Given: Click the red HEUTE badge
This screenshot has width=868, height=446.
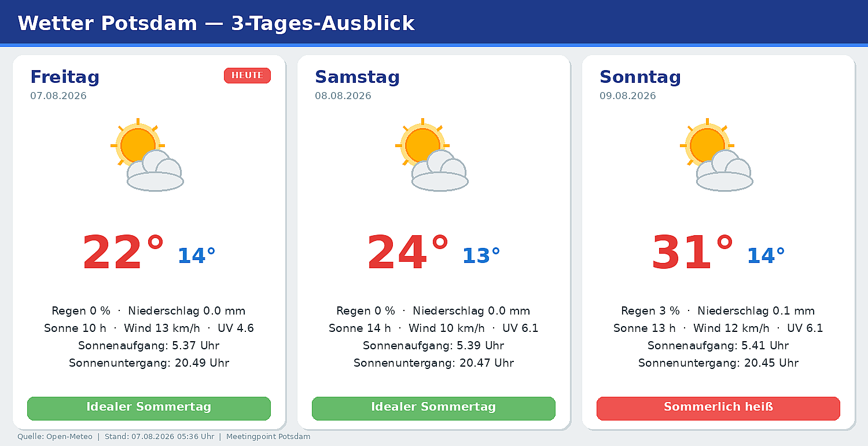Looking at the screenshot, I should click(247, 75).
